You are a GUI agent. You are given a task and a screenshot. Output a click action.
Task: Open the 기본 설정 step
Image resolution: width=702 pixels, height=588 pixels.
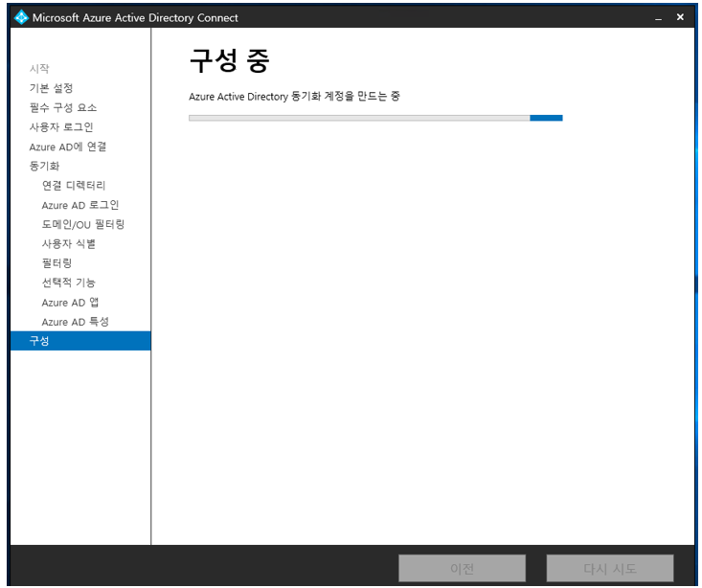pos(51,88)
